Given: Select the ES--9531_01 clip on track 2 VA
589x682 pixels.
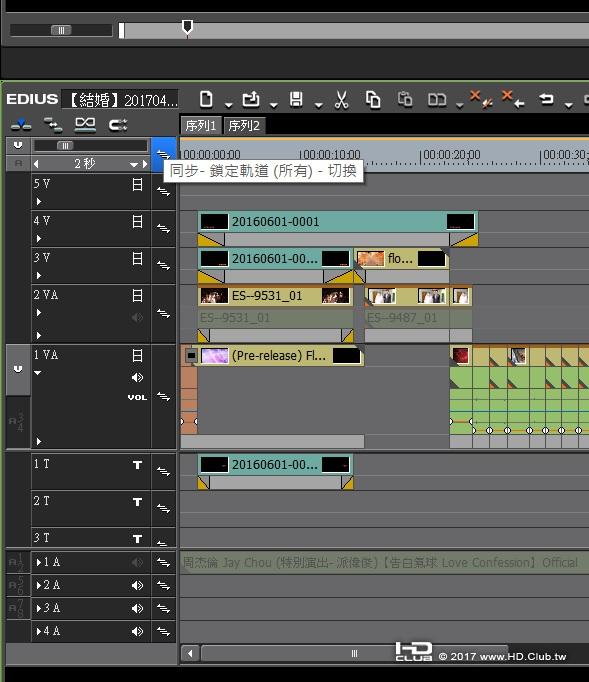Looking at the screenshot, I should click(x=275, y=296).
